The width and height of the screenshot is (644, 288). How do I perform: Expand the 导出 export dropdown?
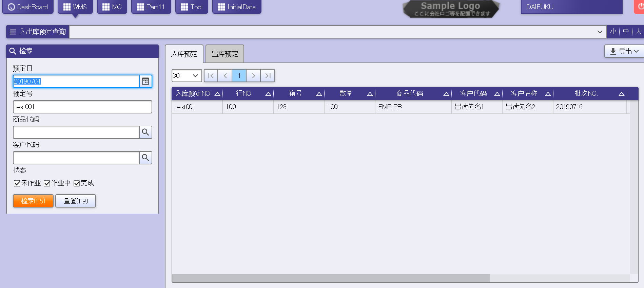(x=624, y=51)
